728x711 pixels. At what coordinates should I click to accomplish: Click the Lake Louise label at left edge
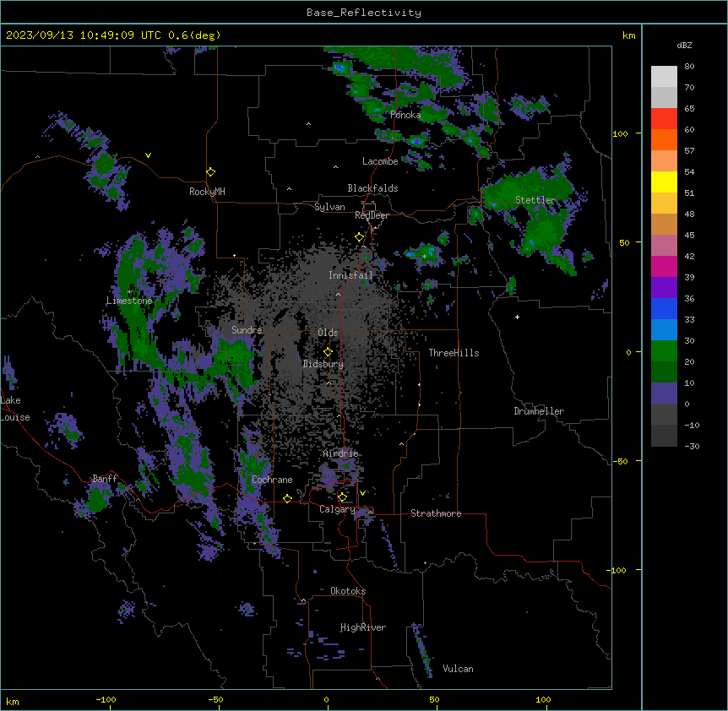click(15, 409)
